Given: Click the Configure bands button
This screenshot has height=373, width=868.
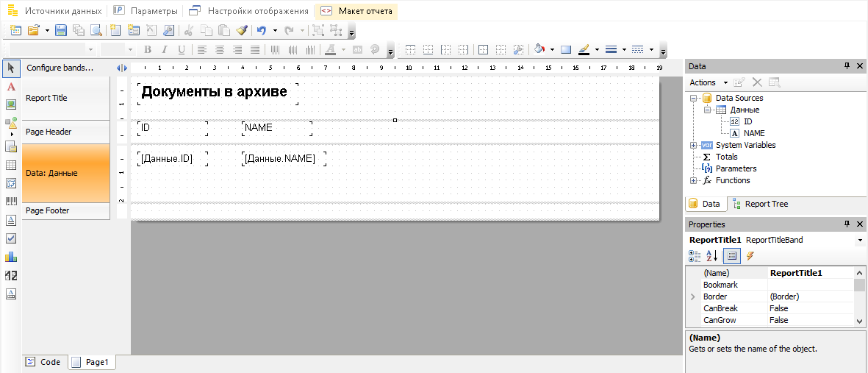Looking at the screenshot, I should [x=60, y=68].
